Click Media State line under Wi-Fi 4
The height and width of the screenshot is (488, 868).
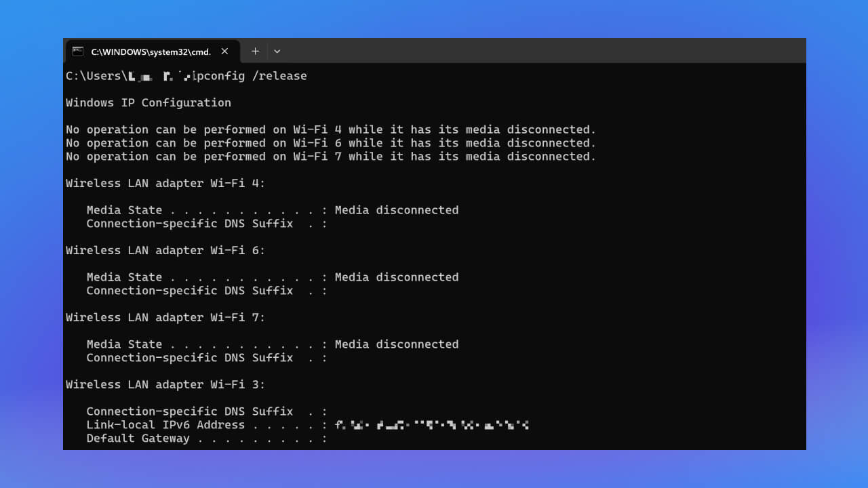point(273,210)
